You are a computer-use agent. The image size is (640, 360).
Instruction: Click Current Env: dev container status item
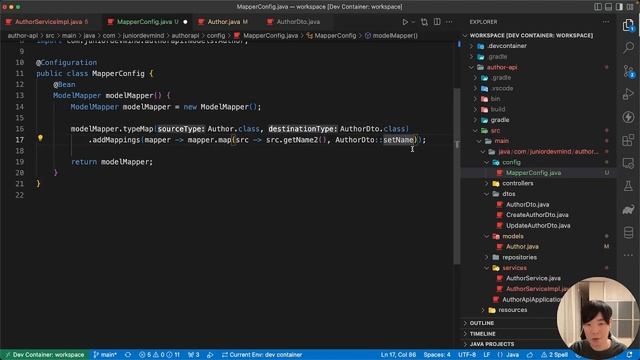click(x=262, y=355)
